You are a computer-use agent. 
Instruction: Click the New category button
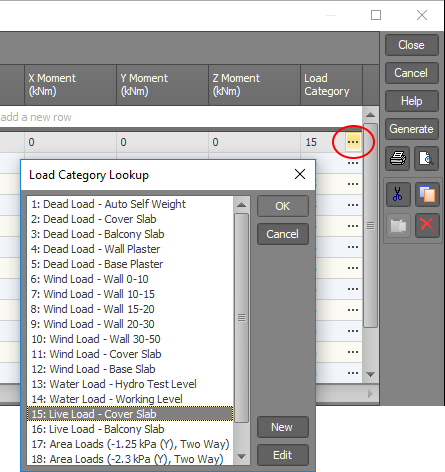(x=283, y=427)
